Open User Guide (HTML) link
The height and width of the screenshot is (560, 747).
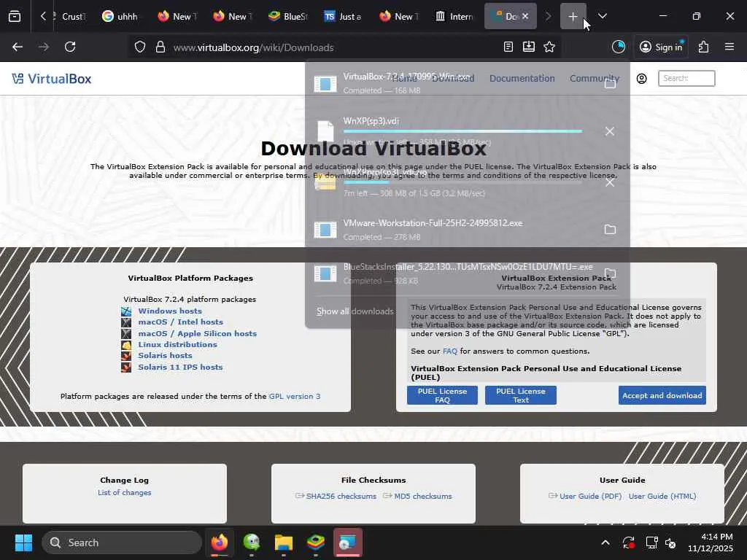(662, 496)
